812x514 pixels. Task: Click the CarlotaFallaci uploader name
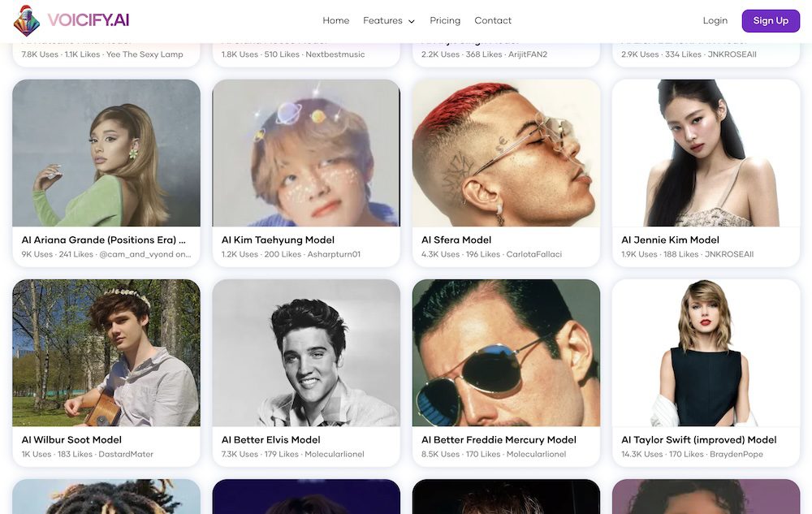pyautogui.click(x=533, y=254)
